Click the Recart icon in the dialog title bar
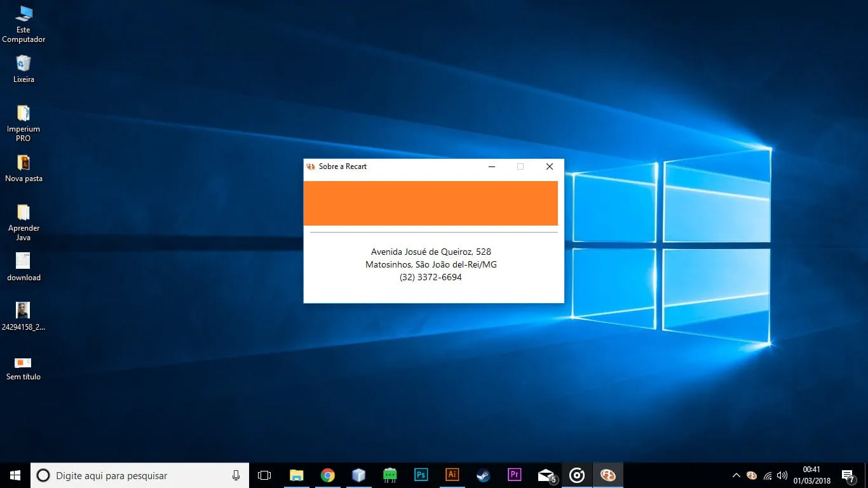Image resolution: width=868 pixels, height=488 pixels. pos(311,166)
